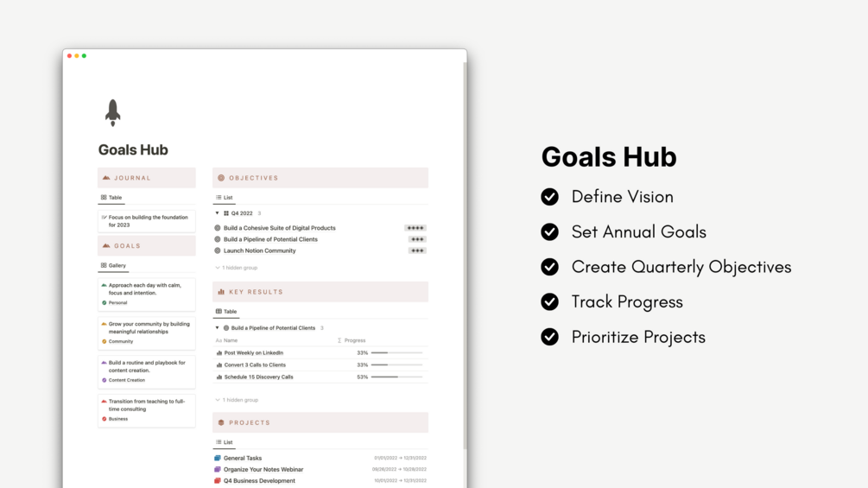
Task: Click the Progress column header
Action: tap(354, 340)
